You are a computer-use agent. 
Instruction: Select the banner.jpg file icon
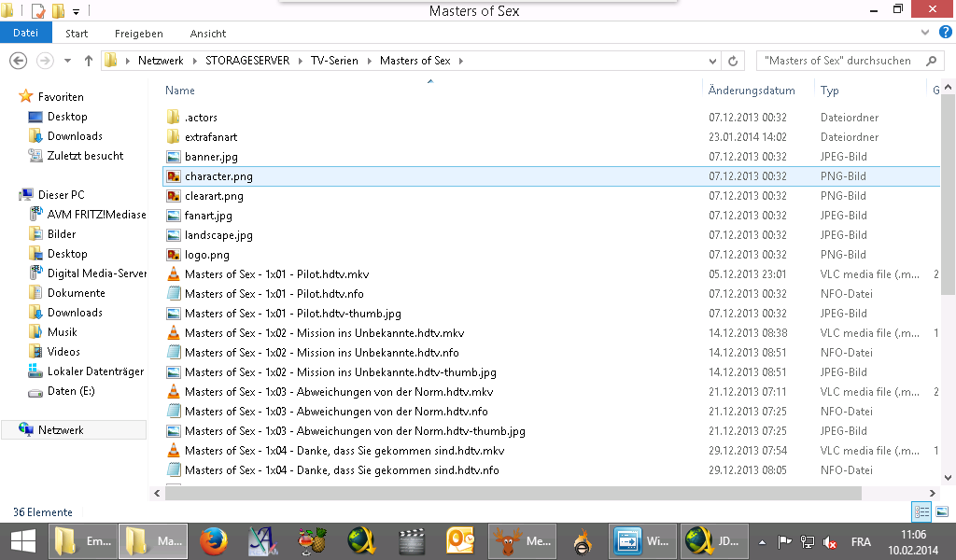coord(173,157)
